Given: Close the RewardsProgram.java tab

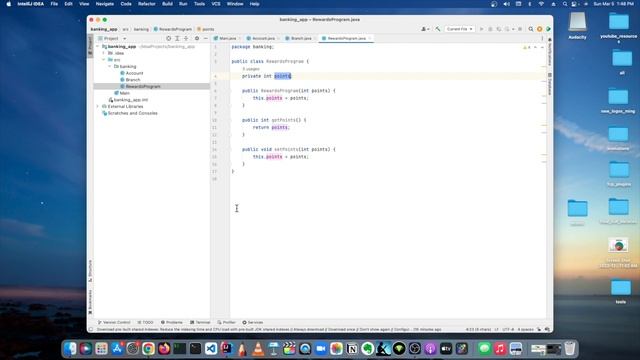Looking at the screenshot, I should tap(370, 38).
